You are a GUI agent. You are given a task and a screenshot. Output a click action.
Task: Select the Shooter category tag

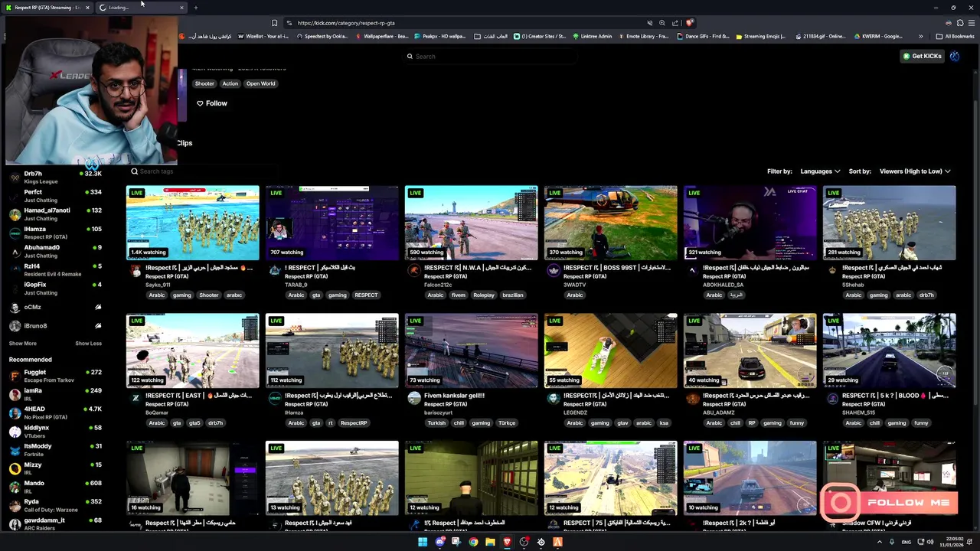[204, 83]
